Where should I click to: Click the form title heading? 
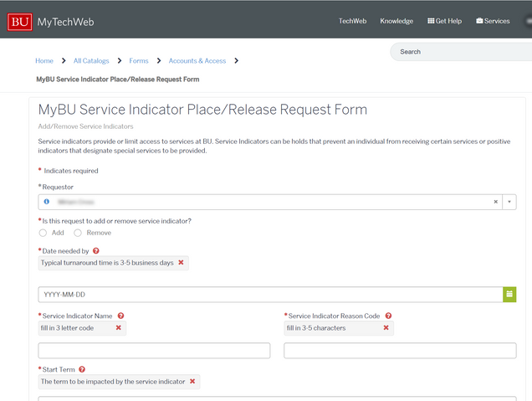tap(202, 110)
